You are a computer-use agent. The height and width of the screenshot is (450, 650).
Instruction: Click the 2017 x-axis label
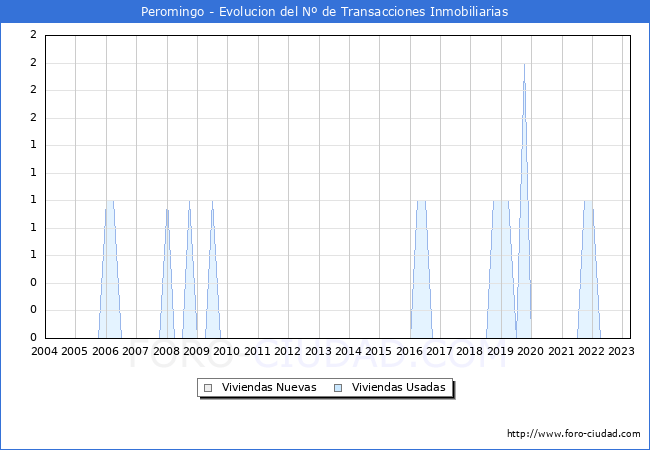click(440, 351)
